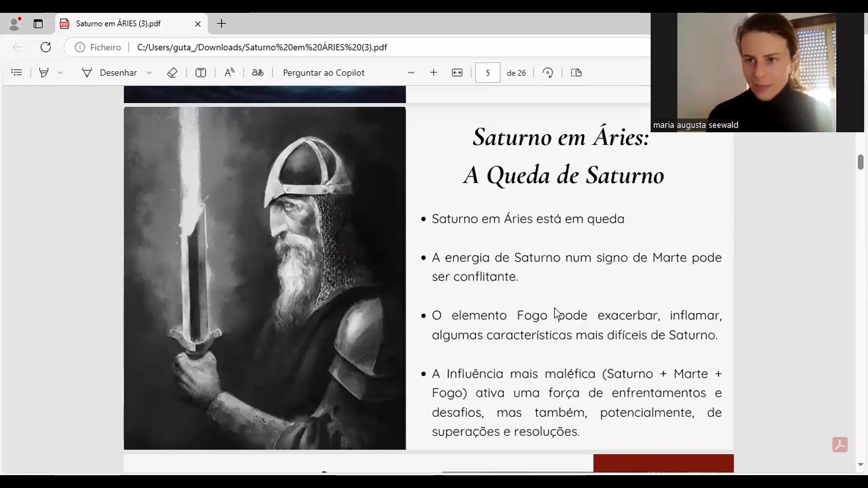Click the heading Saturno em Áries:

[561, 138]
